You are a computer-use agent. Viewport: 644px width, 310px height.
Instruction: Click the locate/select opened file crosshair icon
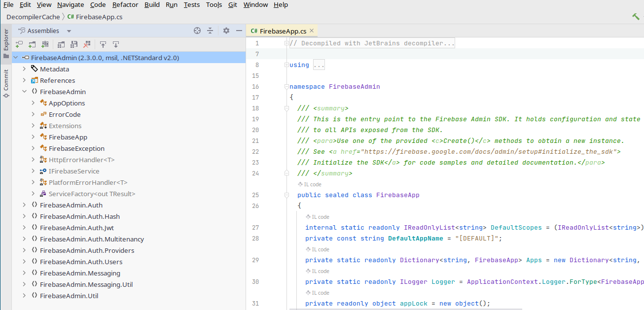197,31
